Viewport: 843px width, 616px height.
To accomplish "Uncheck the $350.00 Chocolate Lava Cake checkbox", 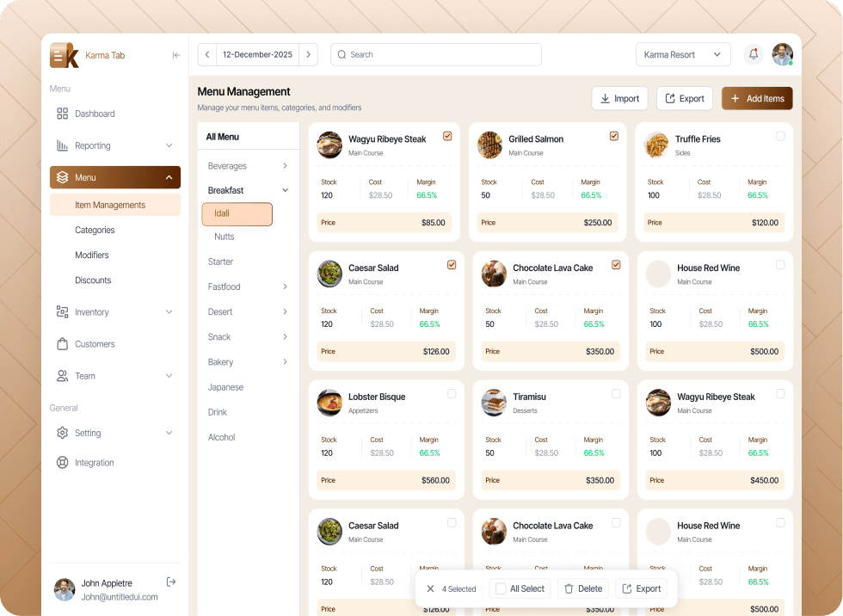I will point(616,265).
